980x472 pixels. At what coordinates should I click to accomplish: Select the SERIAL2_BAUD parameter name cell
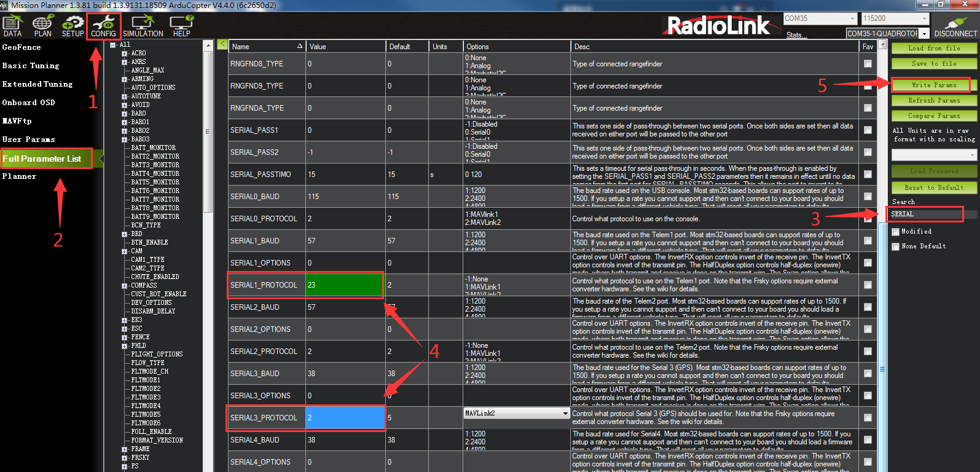[267, 307]
